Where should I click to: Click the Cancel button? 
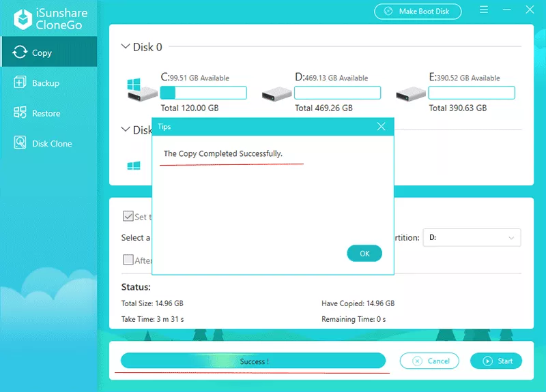point(429,361)
